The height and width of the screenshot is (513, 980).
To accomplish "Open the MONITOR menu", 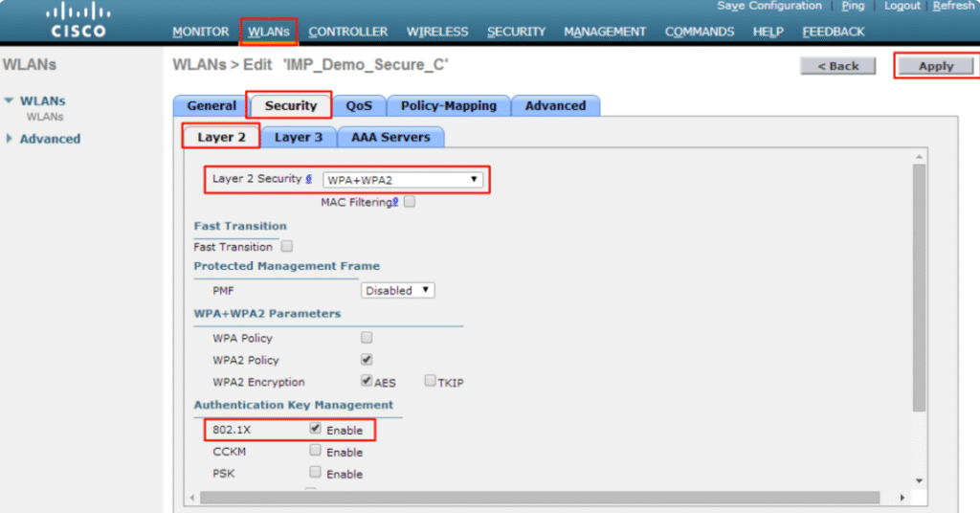I will 201,32.
